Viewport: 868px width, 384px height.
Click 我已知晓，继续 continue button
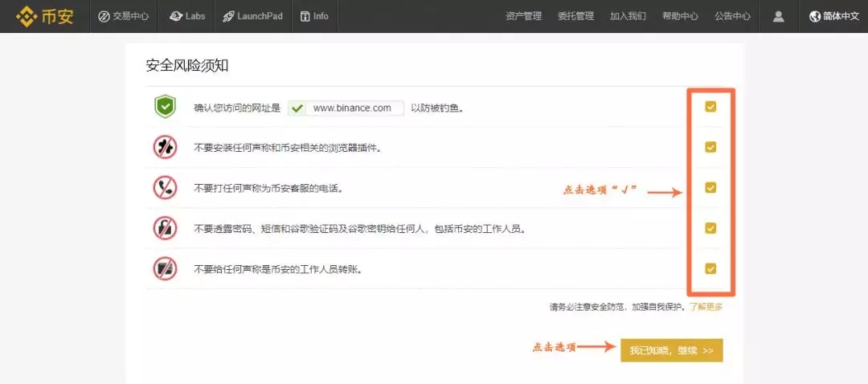671,350
